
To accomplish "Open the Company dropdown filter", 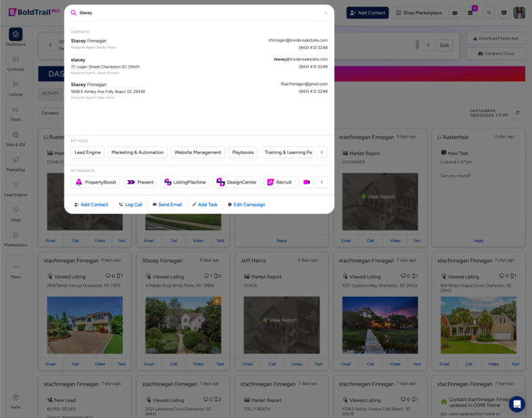I will coord(51,113).
